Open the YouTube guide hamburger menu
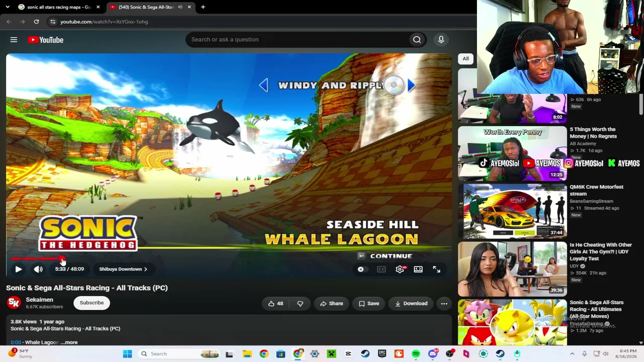This screenshot has height=362, width=644. pyautogui.click(x=14, y=40)
